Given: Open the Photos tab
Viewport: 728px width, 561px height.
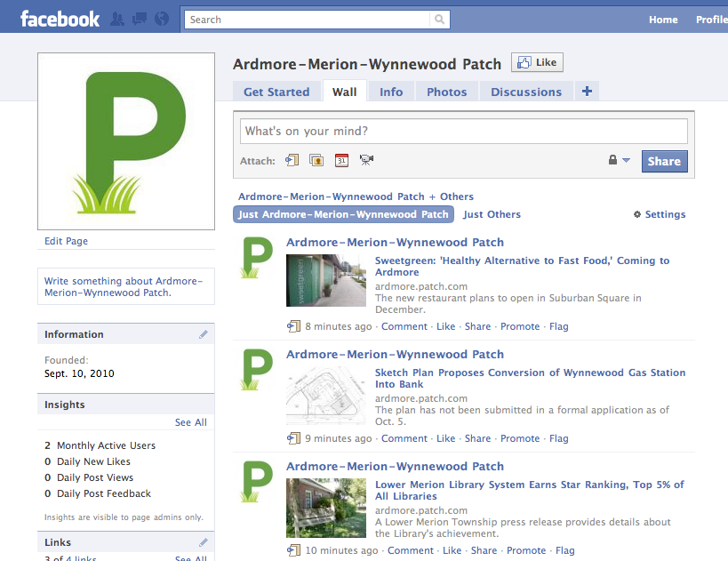Looking at the screenshot, I should (446, 92).
